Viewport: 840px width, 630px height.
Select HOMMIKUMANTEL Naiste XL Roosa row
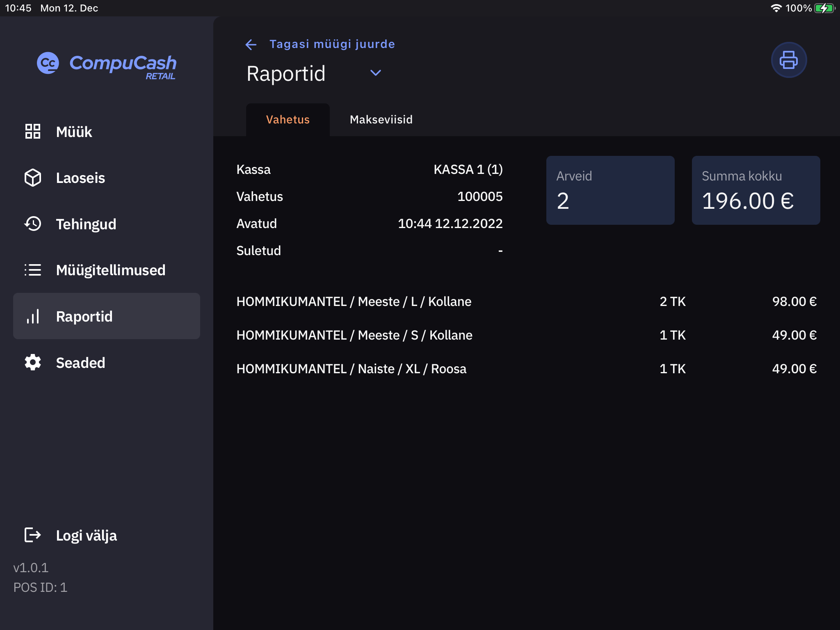[526, 369]
